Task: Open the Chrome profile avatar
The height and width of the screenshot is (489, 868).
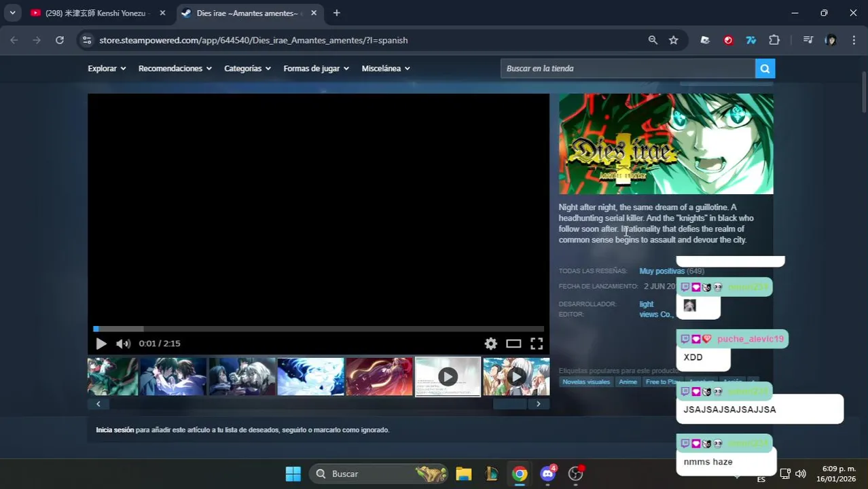Action: pos(831,40)
